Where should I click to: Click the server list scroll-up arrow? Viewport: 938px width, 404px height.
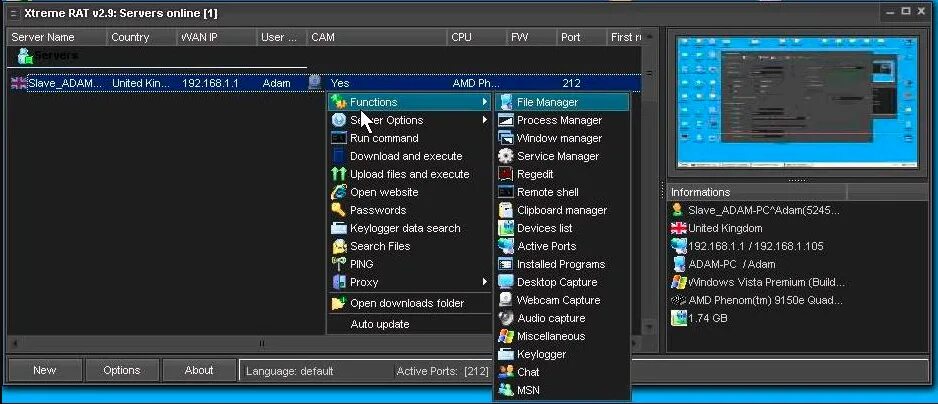pyautogui.click(x=649, y=37)
